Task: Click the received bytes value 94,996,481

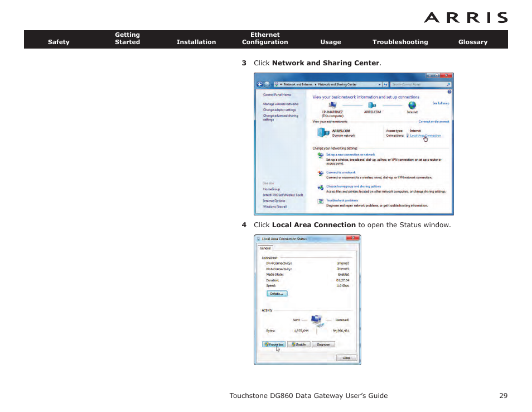Action: click(x=341, y=330)
